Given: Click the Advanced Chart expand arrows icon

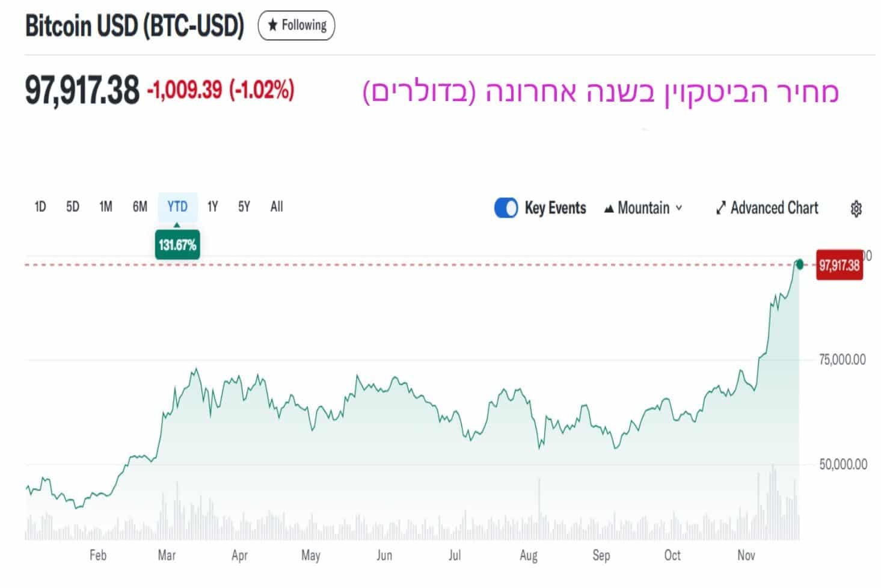Looking at the screenshot, I should 720,208.
